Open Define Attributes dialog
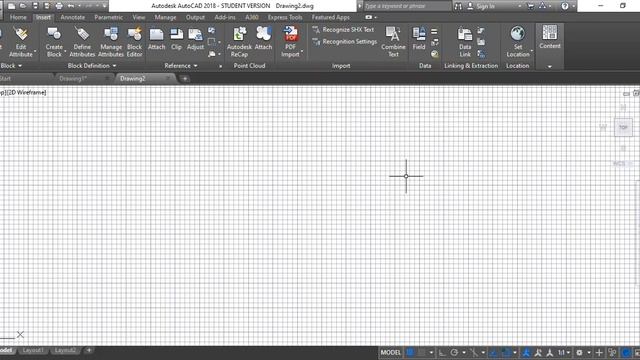The image size is (640, 360). point(82,42)
